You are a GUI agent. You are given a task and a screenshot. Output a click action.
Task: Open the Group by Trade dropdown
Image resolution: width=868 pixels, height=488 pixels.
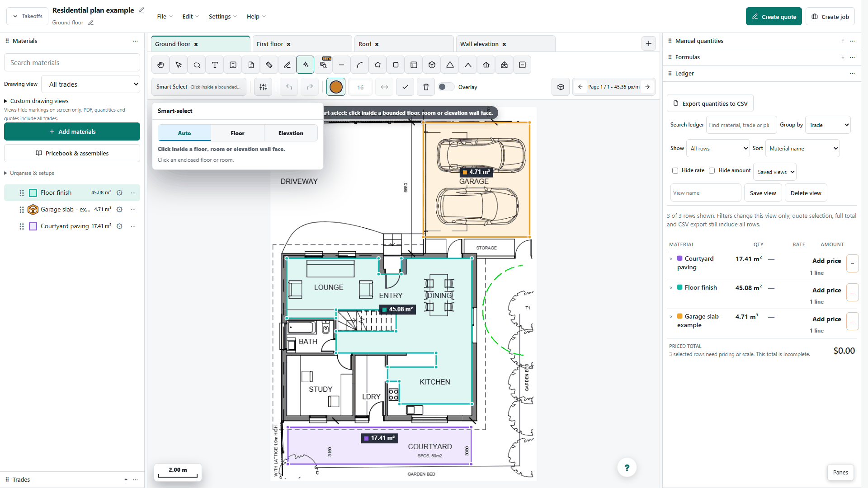[828, 125]
